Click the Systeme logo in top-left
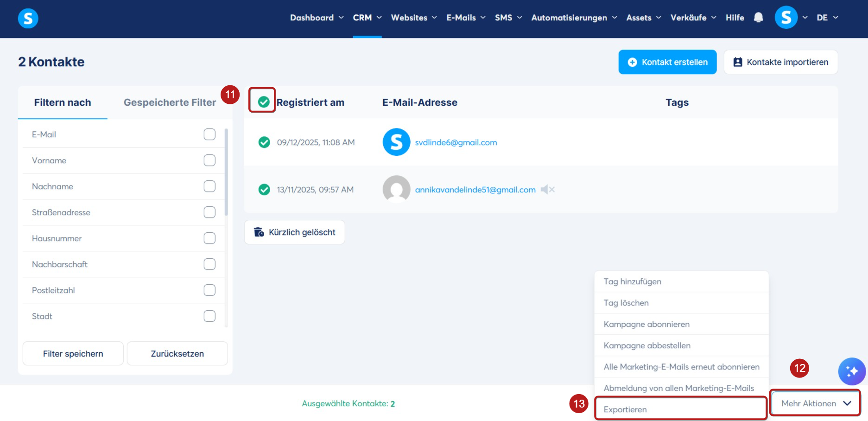The height and width of the screenshot is (421, 868). [28, 19]
